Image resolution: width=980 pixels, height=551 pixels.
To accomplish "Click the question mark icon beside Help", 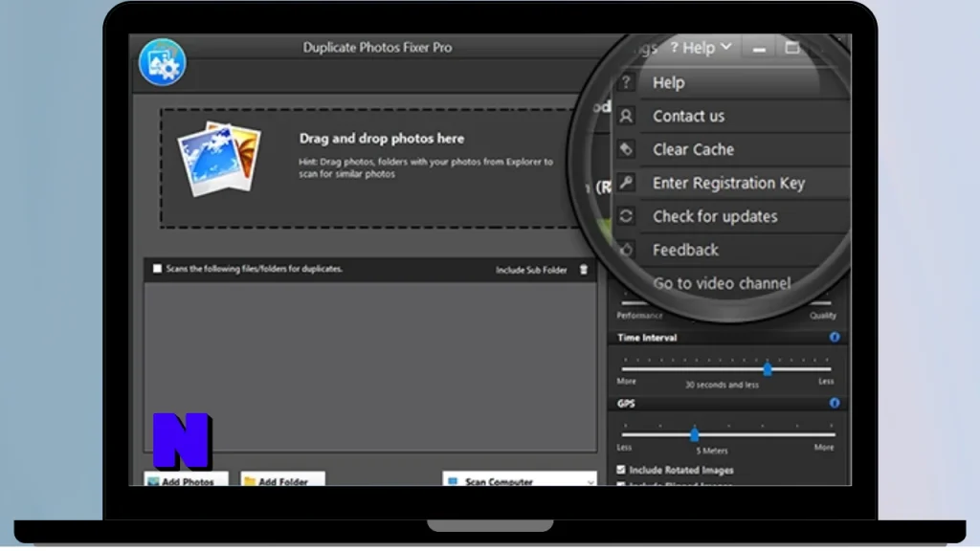I will tap(626, 82).
